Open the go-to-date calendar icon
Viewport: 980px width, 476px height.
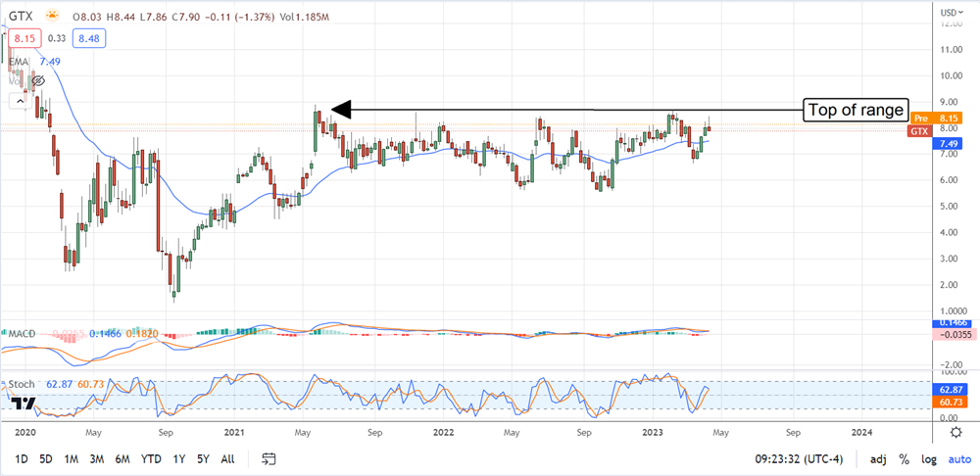[271, 458]
